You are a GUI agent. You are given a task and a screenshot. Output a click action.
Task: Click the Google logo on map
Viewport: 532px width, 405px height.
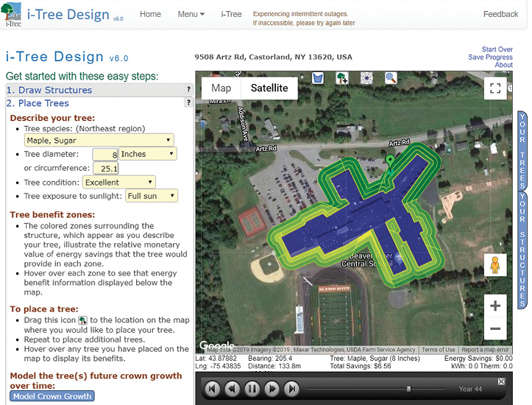216,345
